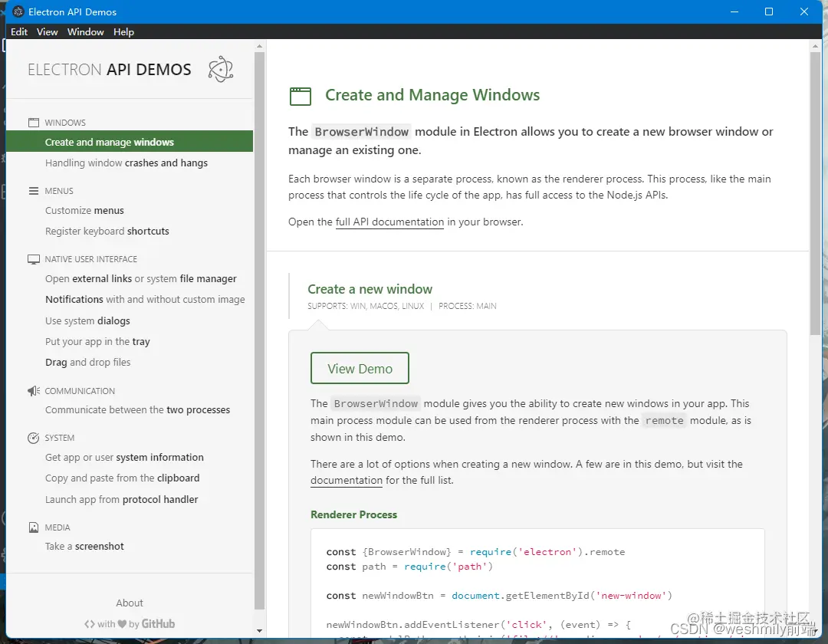Click the sidebar scrollbar down arrow
Screen dimensions: 828x644
[x=259, y=631]
